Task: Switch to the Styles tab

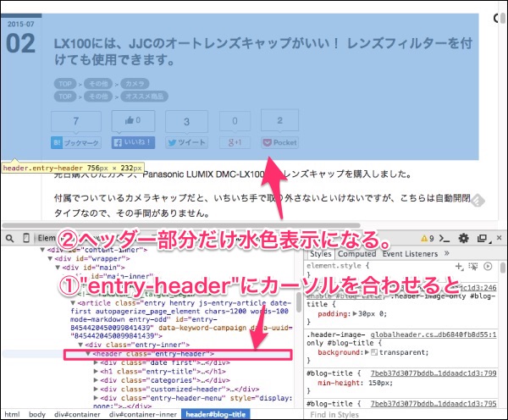Action: (x=320, y=254)
